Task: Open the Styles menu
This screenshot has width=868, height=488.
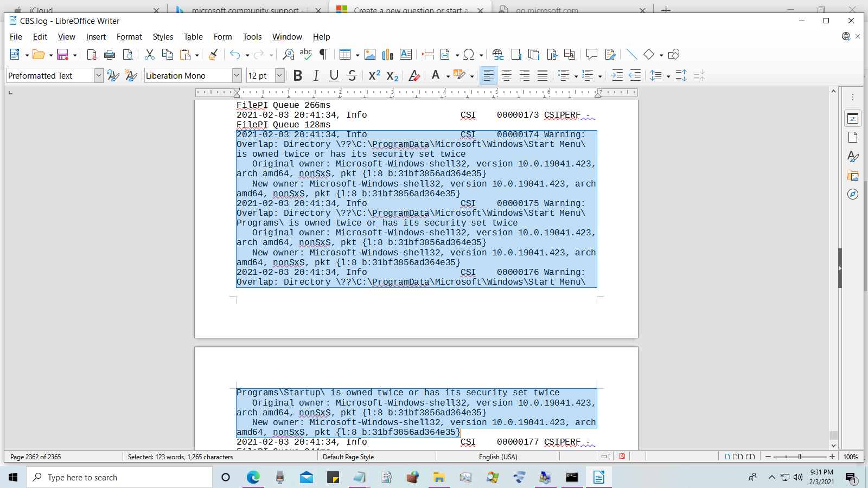Action: click(163, 37)
